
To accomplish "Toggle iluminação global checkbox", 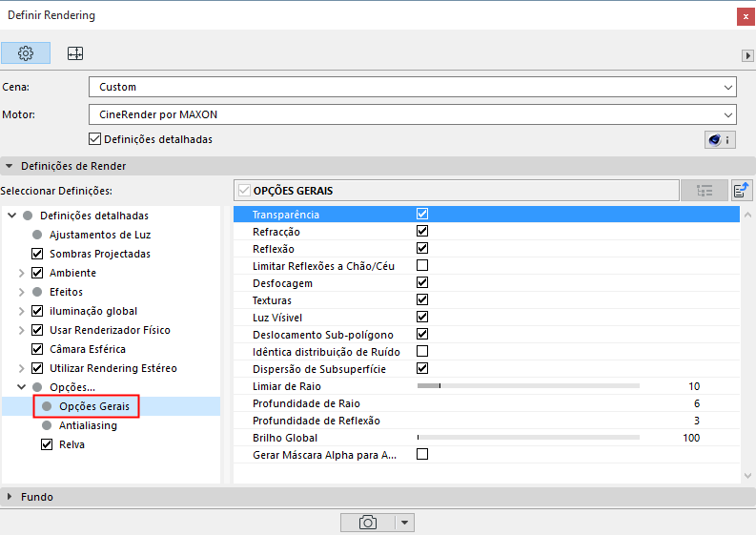I will click(x=37, y=311).
